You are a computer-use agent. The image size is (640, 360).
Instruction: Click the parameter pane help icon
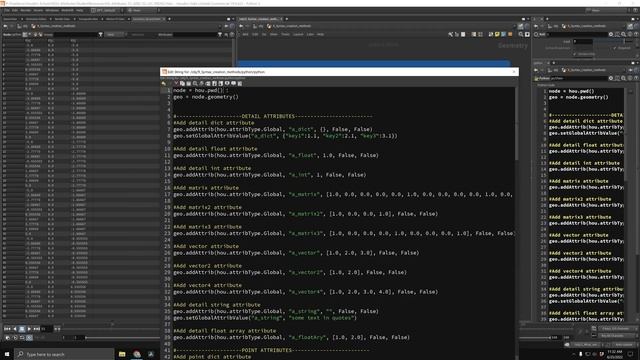(x=636, y=35)
